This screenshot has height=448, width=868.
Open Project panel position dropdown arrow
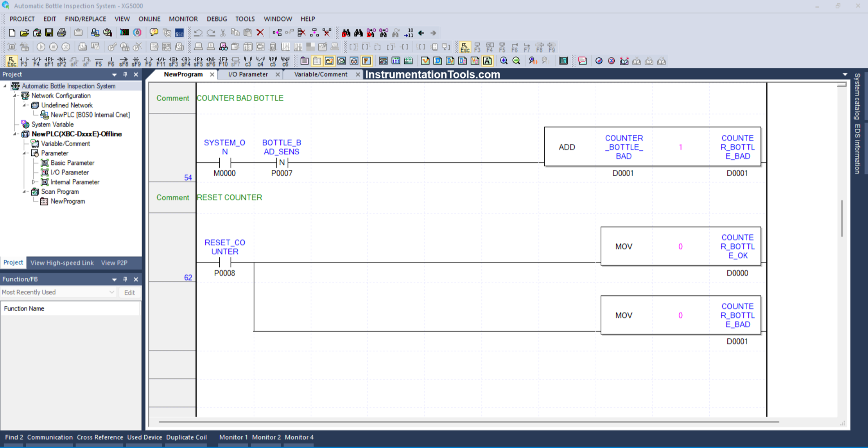point(114,75)
